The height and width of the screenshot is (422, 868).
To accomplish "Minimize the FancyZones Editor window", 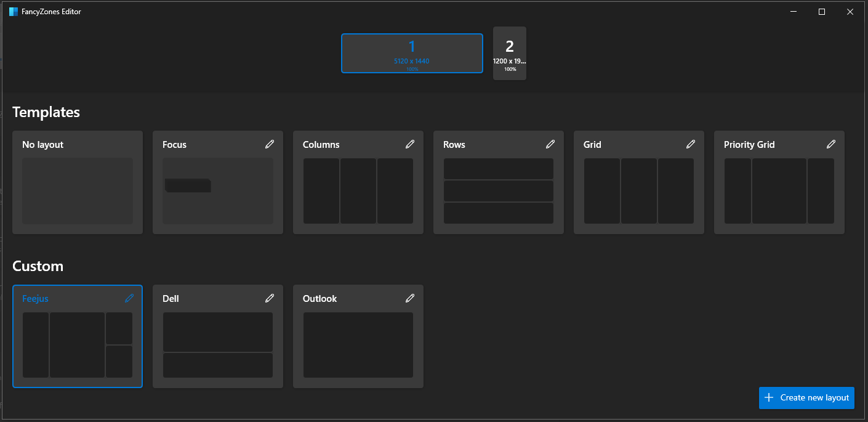I will [793, 12].
